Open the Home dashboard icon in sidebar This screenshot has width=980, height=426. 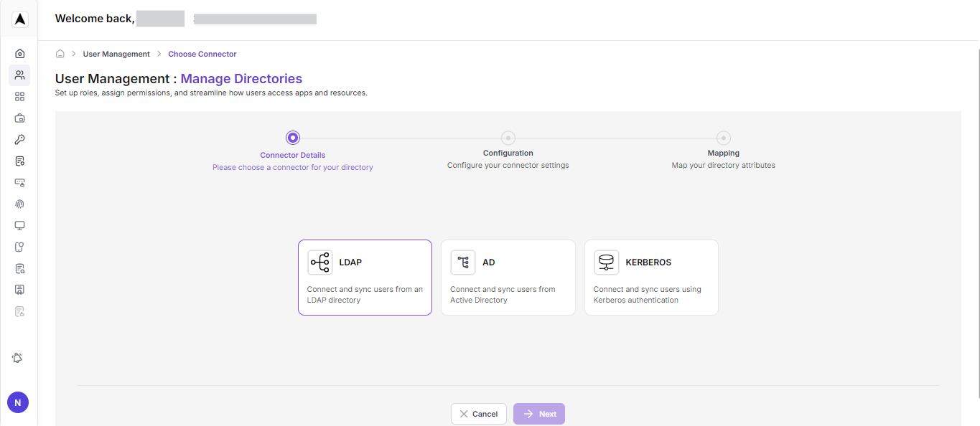click(19, 53)
